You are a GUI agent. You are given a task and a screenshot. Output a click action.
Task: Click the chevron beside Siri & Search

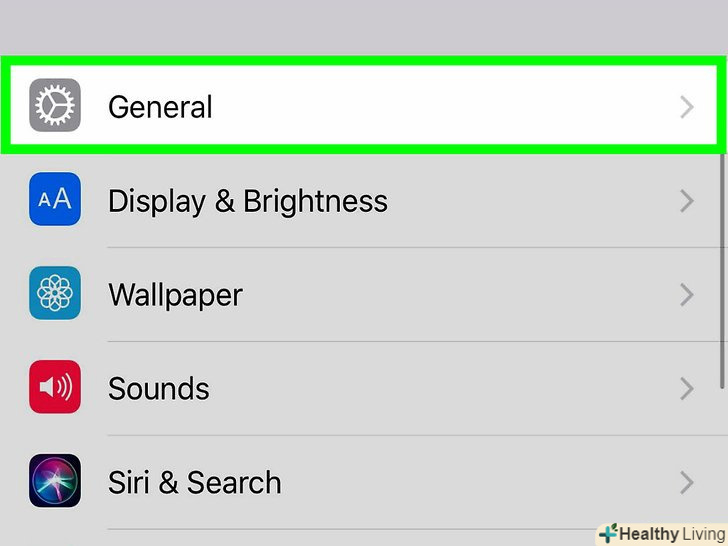click(686, 482)
